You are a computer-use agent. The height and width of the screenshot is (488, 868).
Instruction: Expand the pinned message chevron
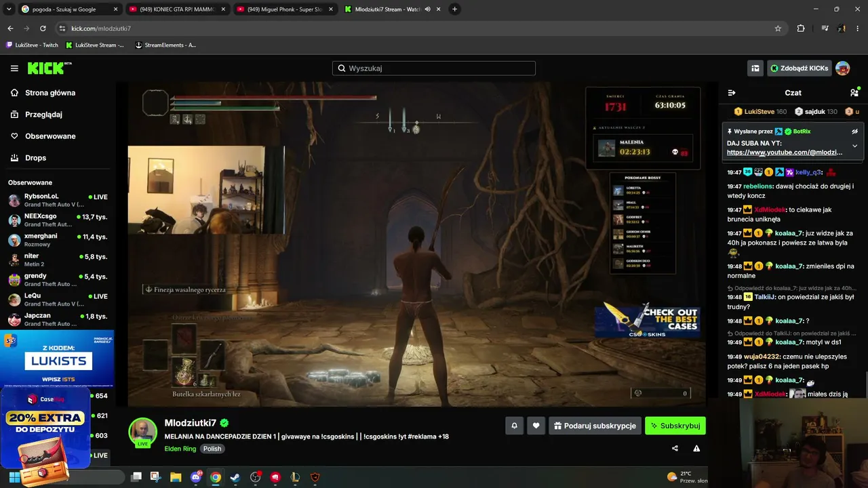click(x=854, y=146)
